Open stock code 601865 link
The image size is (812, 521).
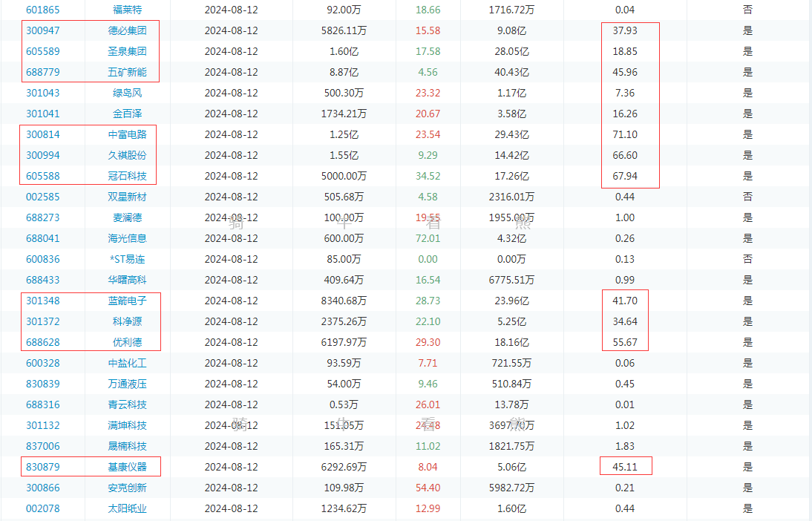click(43, 10)
